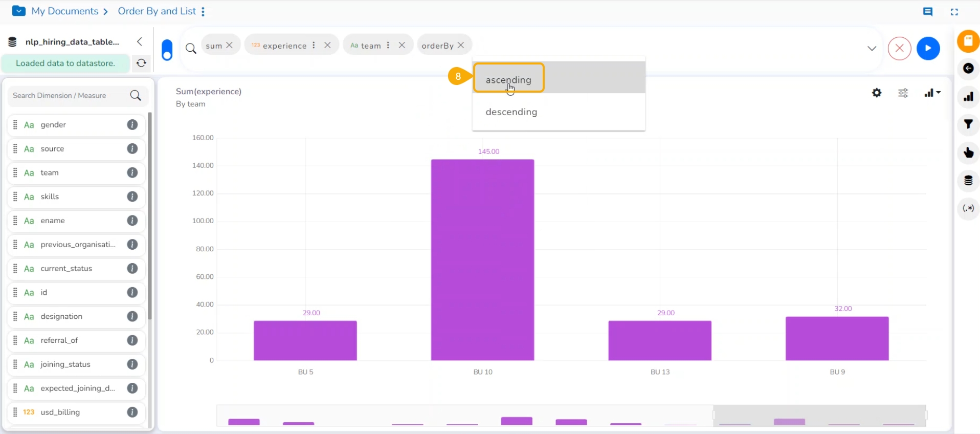This screenshot has width=980, height=434.
Task: Click the Search Dimension / Measure field
Action: (69, 96)
